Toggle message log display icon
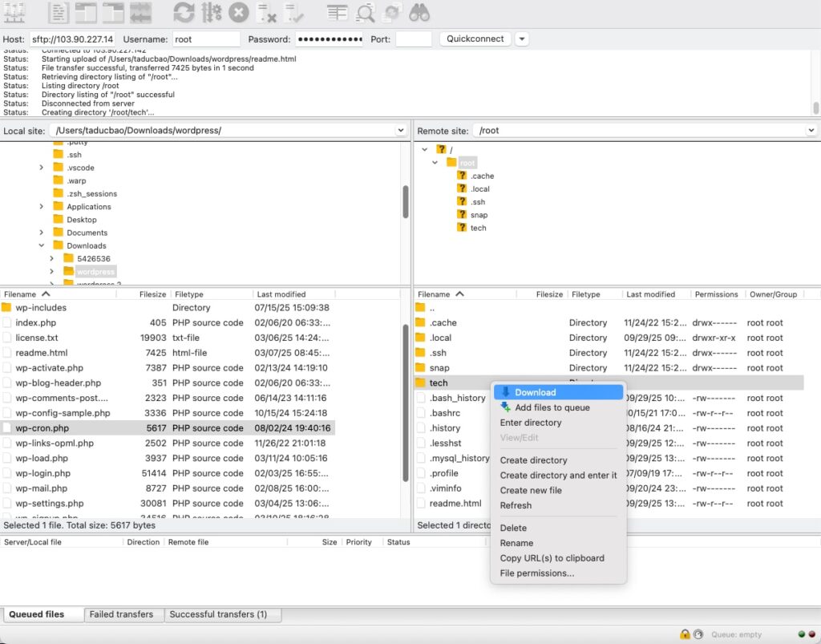The image size is (821, 644). pos(59,12)
